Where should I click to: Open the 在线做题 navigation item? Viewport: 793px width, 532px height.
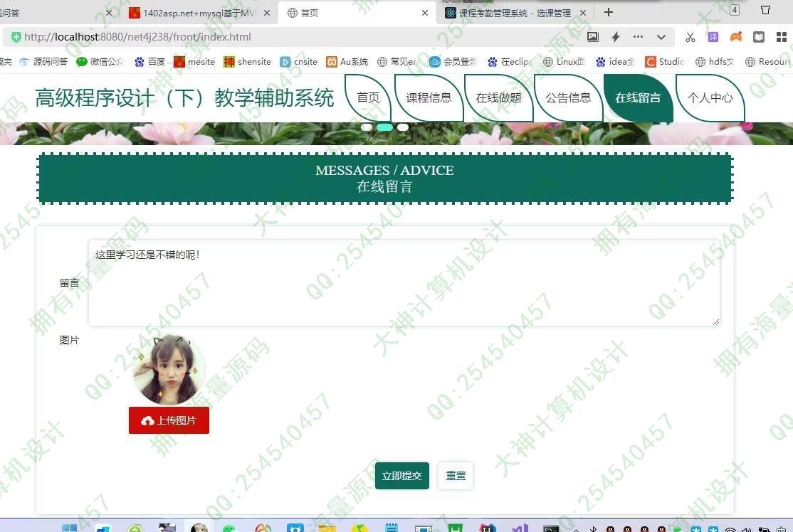[498, 97]
